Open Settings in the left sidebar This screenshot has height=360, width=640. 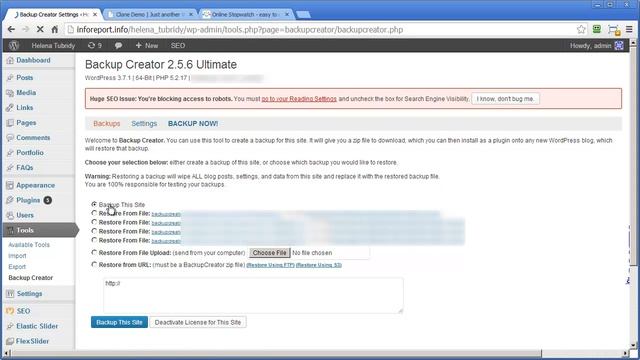point(29,294)
